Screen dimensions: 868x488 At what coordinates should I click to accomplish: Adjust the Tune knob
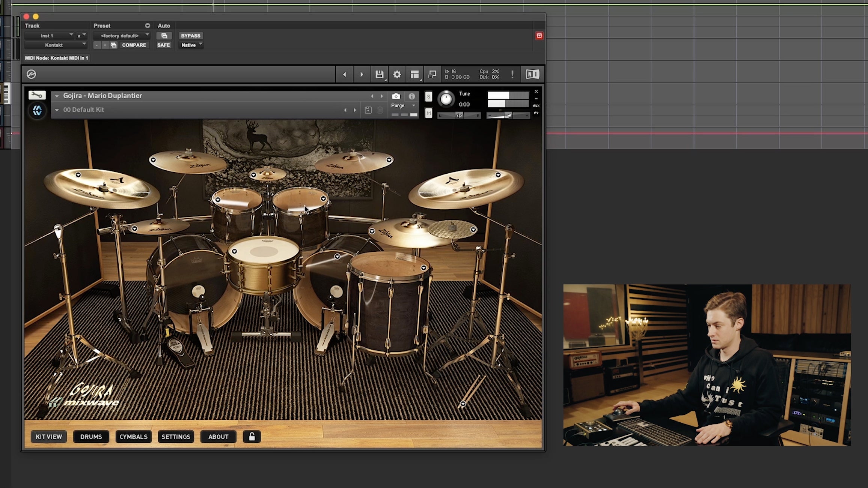click(446, 99)
